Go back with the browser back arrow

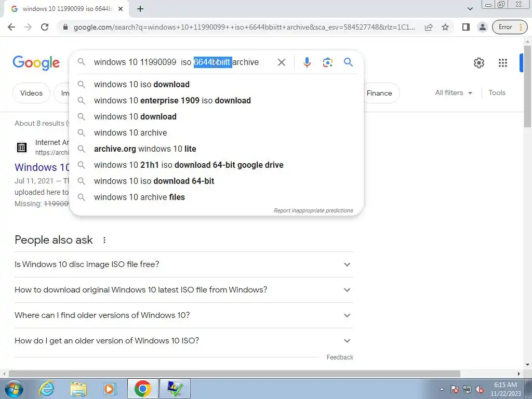11,27
